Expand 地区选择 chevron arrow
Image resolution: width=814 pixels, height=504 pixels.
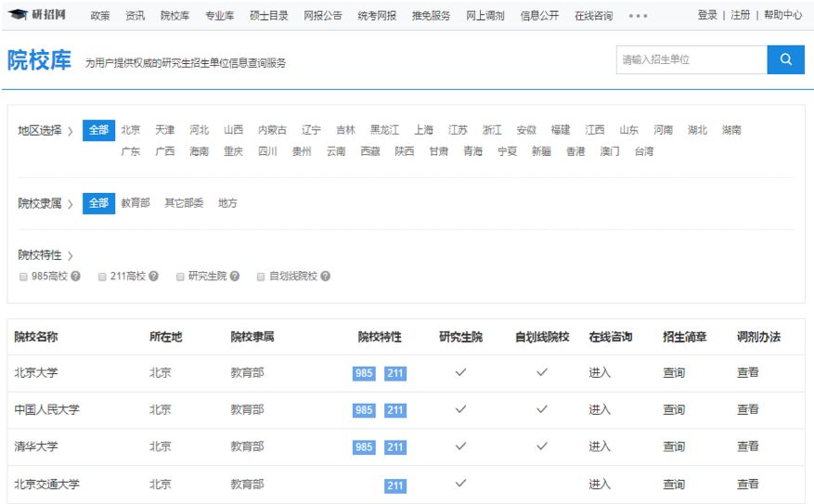(x=70, y=131)
